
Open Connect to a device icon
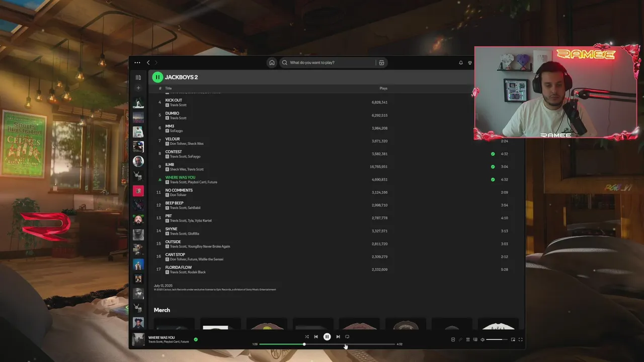[475, 339]
